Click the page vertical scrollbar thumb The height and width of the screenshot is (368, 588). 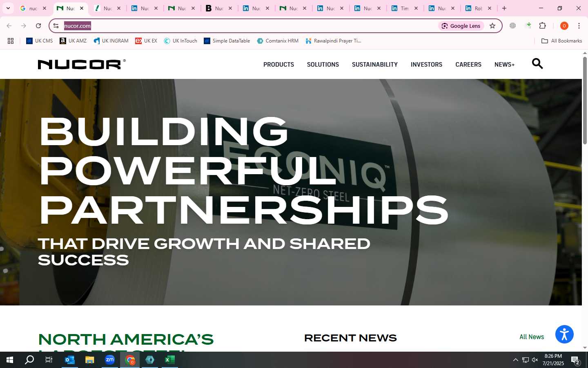(585, 100)
